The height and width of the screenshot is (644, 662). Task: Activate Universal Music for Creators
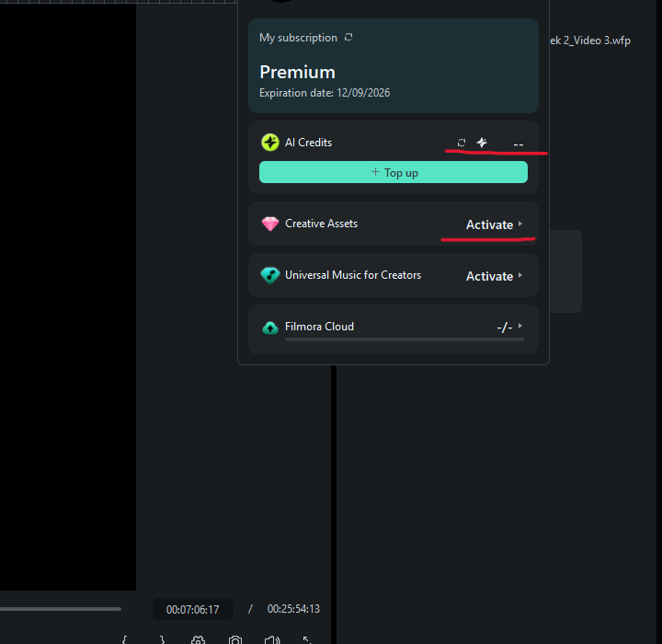489,276
